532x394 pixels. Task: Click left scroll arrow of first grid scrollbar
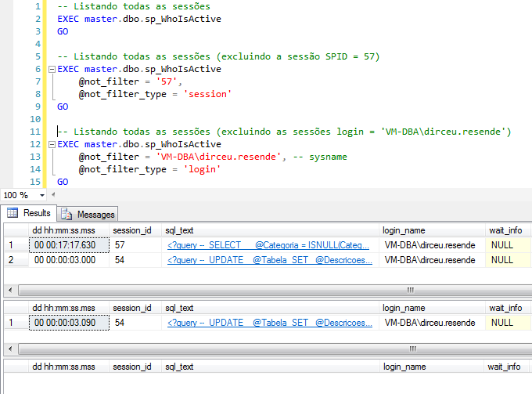(10, 290)
